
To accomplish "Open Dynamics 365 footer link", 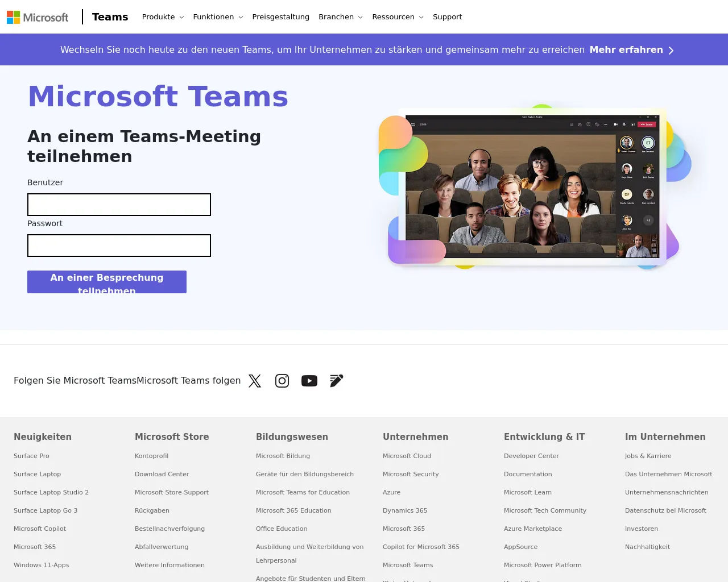I will [405, 510].
